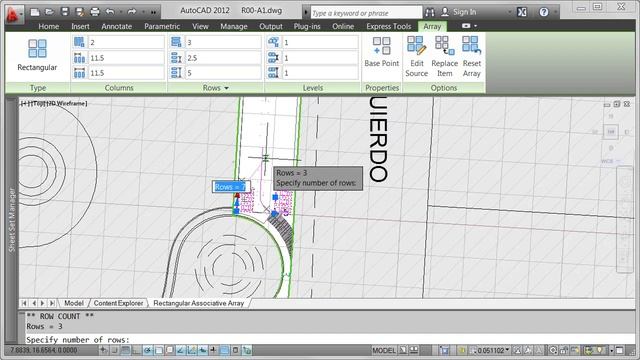Click the dynamic Rows input box in drawing

231,187
